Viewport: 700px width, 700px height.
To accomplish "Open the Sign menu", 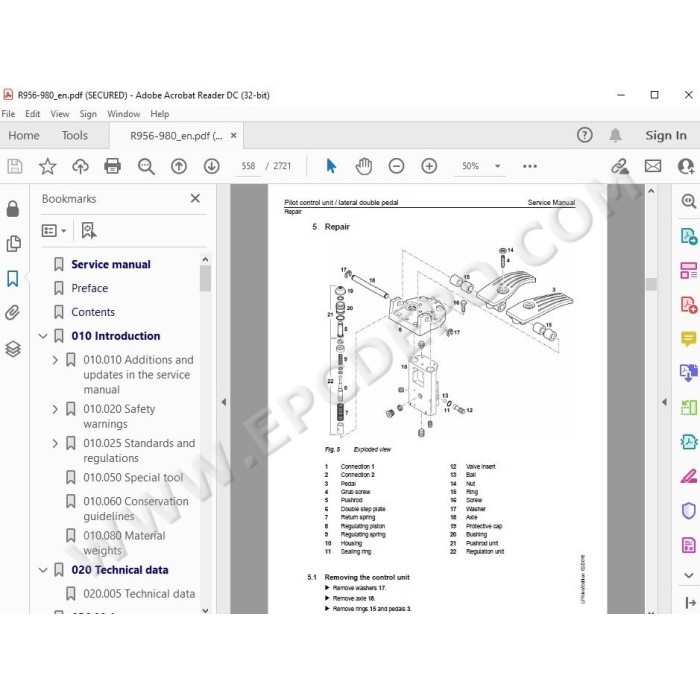I will pyautogui.click(x=88, y=114).
